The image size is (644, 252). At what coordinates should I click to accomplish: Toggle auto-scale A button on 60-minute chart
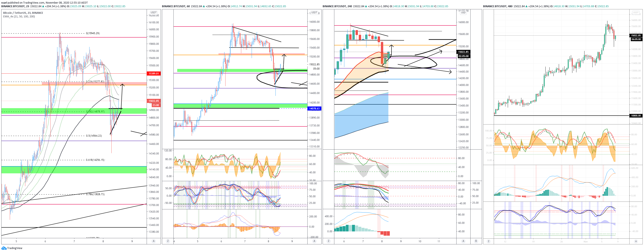tap(314, 241)
